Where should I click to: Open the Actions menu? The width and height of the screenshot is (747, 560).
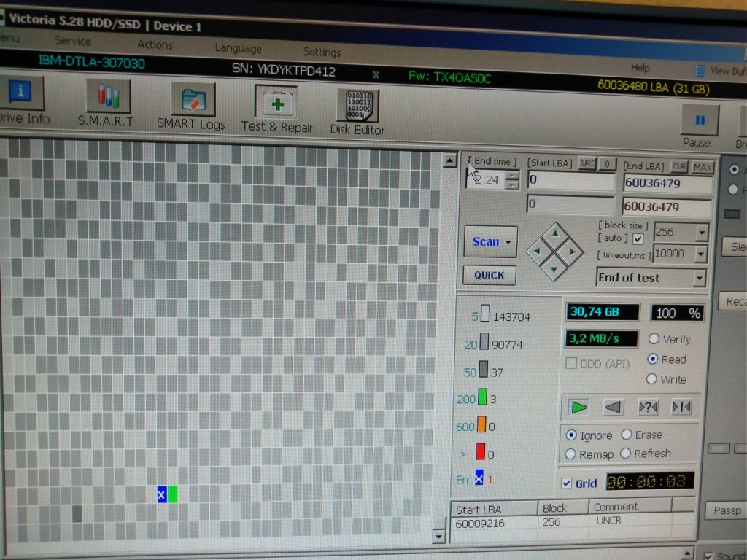tap(155, 44)
